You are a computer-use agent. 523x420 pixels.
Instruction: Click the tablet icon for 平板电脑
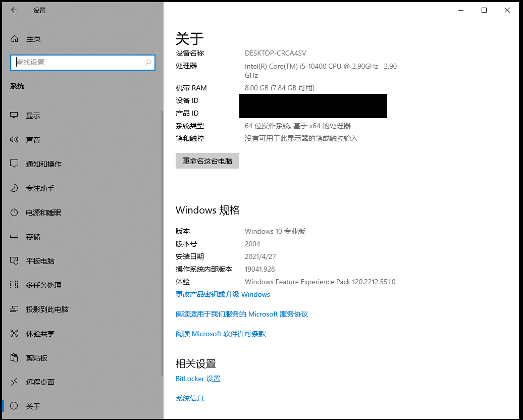(14, 260)
